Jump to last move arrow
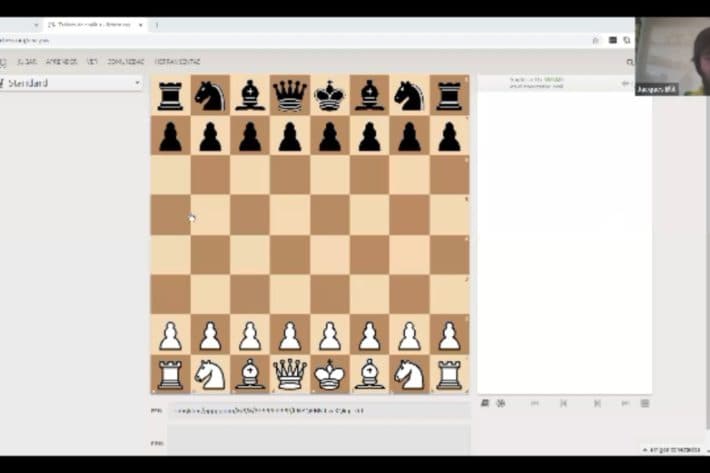Image resolution: width=710 pixels, height=473 pixels. click(x=625, y=403)
